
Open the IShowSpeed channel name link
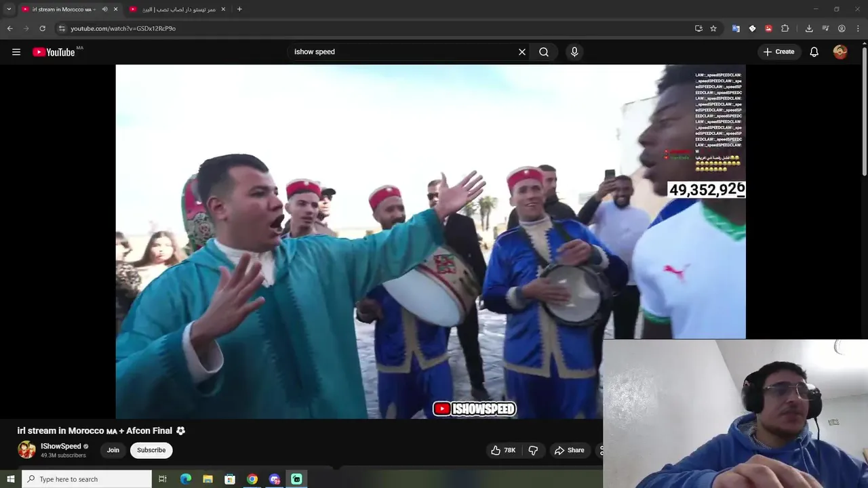[60, 446]
